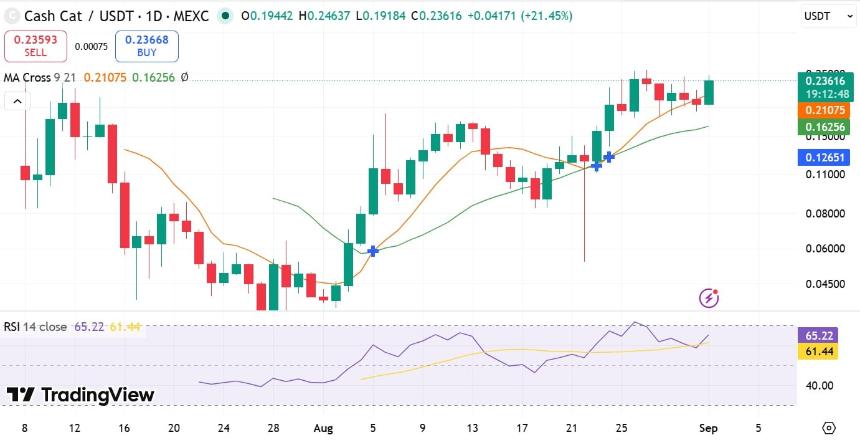Click green 0.16256 price axis label
The height and width of the screenshot is (440, 860).
point(824,127)
